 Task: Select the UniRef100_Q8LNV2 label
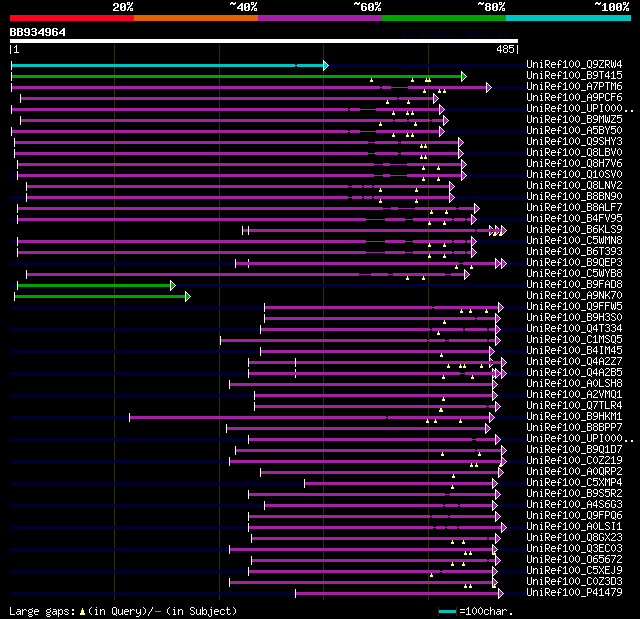point(574,186)
